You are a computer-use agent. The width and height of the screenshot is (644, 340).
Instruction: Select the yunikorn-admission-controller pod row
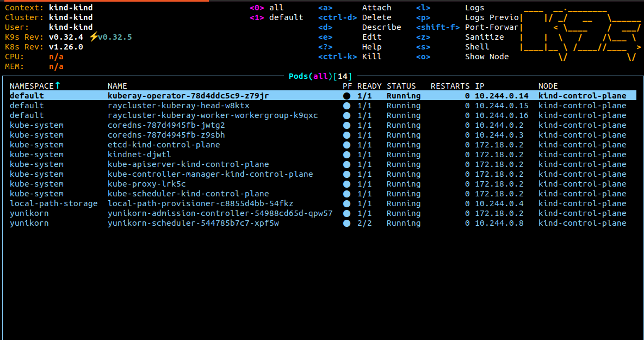pyautogui.click(x=220, y=213)
